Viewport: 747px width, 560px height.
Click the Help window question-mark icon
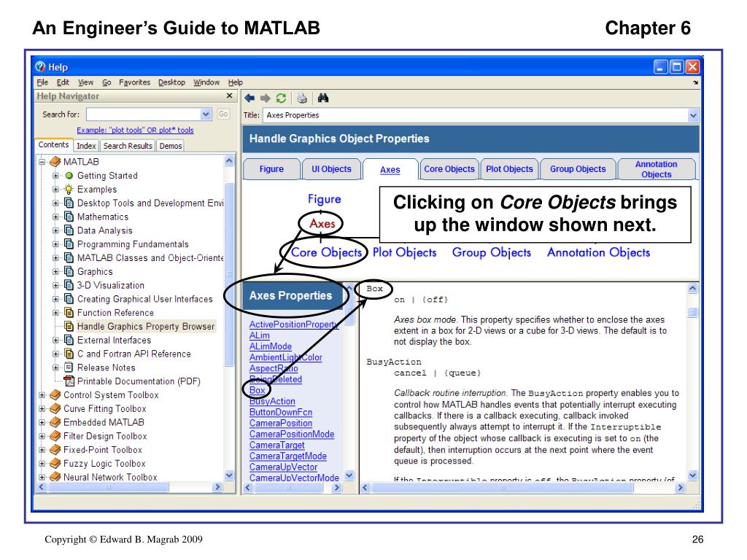(x=41, y=66)
